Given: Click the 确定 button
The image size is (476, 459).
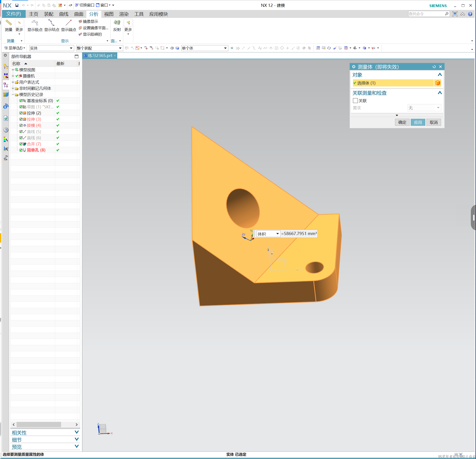Looking at the screenshot, I should point(402,122).
